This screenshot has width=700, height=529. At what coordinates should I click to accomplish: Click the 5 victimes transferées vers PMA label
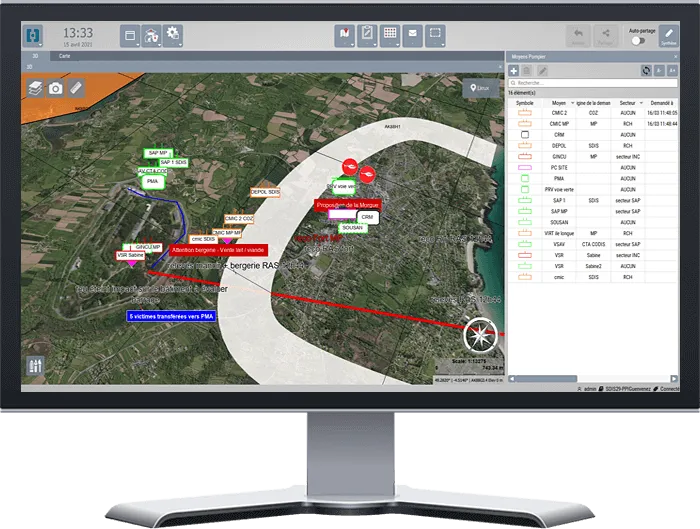pos(171,317)
